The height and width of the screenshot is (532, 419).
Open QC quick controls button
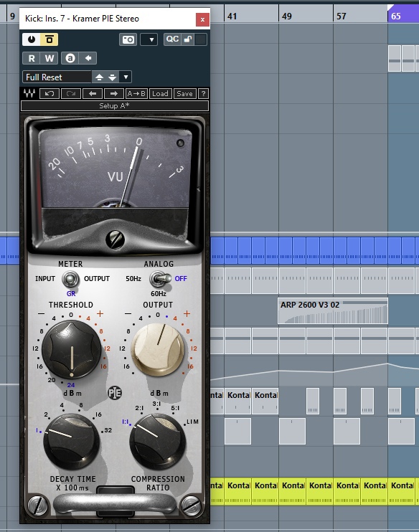[172, 39]
